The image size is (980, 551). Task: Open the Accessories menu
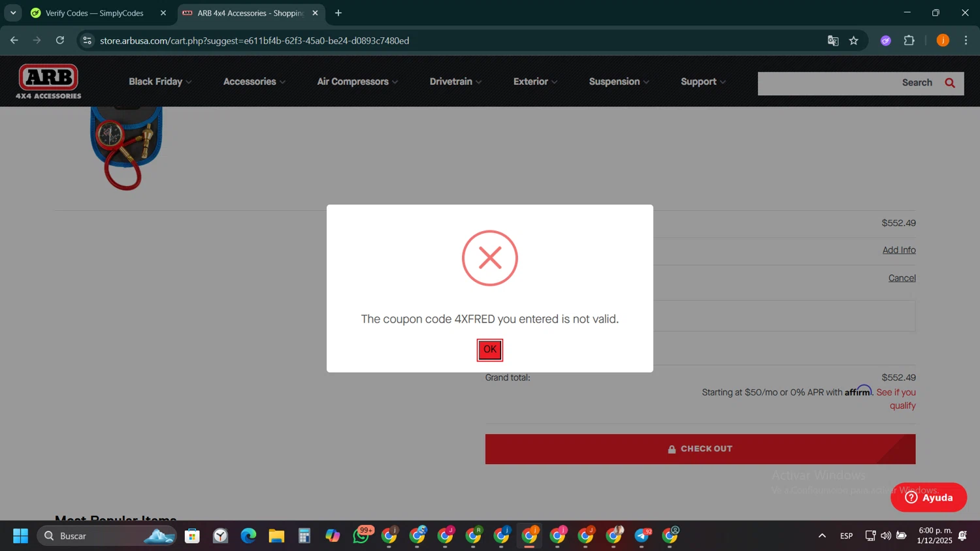tap(254, 82)
